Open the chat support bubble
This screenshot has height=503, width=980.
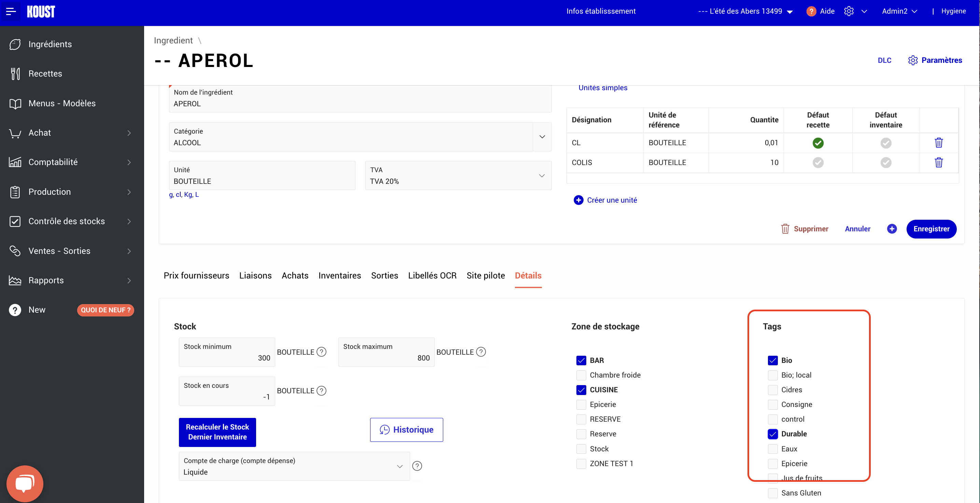(25, 483)
